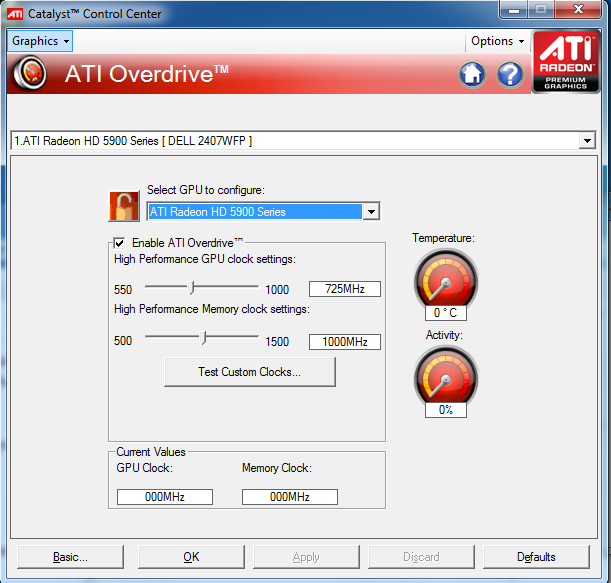Click the current GPU Clock 000MHz field

165,497
